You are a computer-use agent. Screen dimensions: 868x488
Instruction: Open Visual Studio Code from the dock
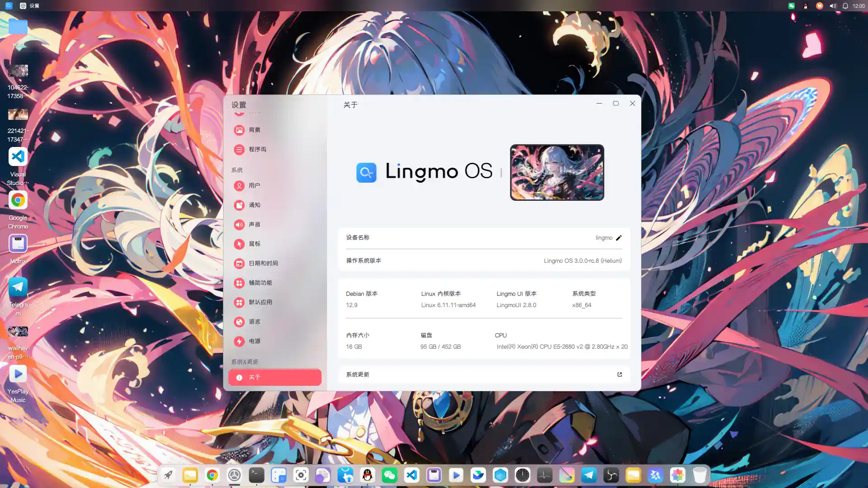(x=412, y=475)
